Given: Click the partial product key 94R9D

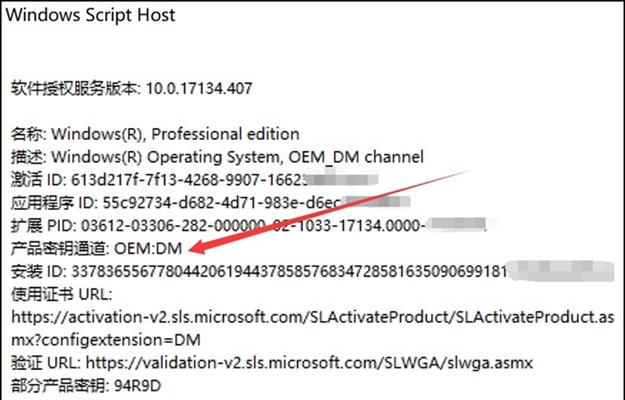Looking at the screenshot, I should pyautogui.click(x=138, y=386).
